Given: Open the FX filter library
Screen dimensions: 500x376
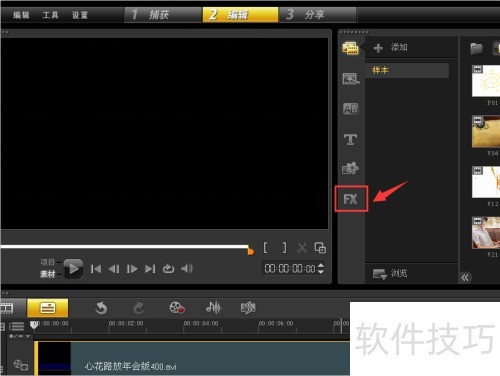Looking at the screenshot, I should tap(351, 199).
